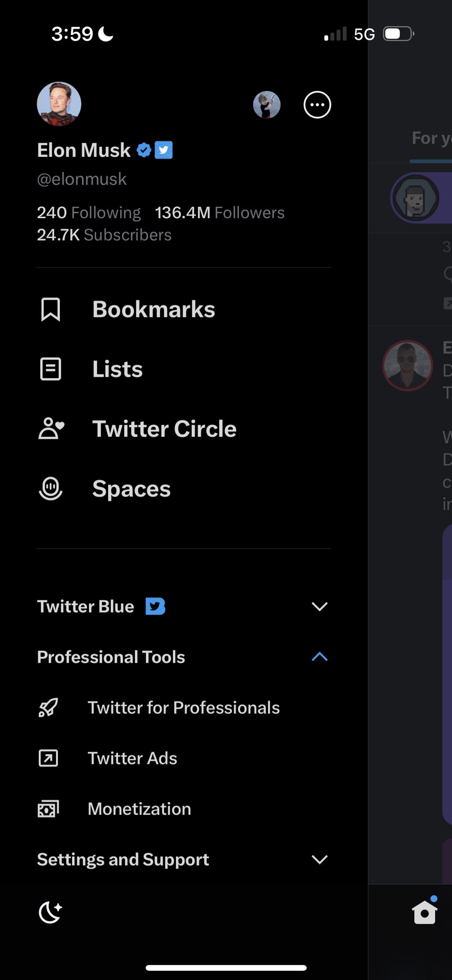Tap the Spaces microphone icon
Screen dimensions: 452x980
pos(50,489)
